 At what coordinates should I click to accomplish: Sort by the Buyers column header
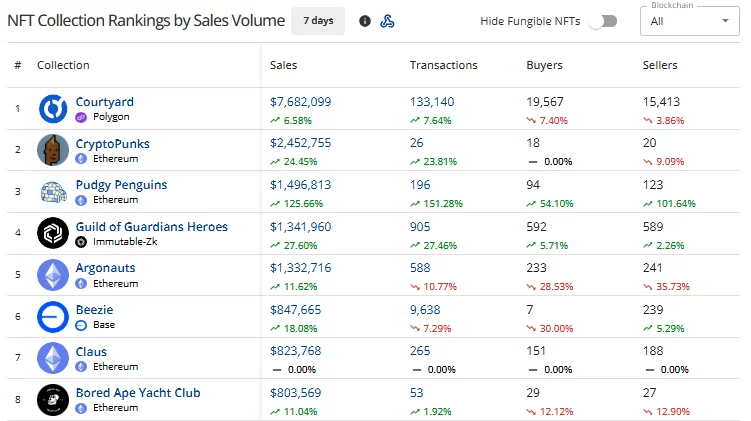pos(545,65)
